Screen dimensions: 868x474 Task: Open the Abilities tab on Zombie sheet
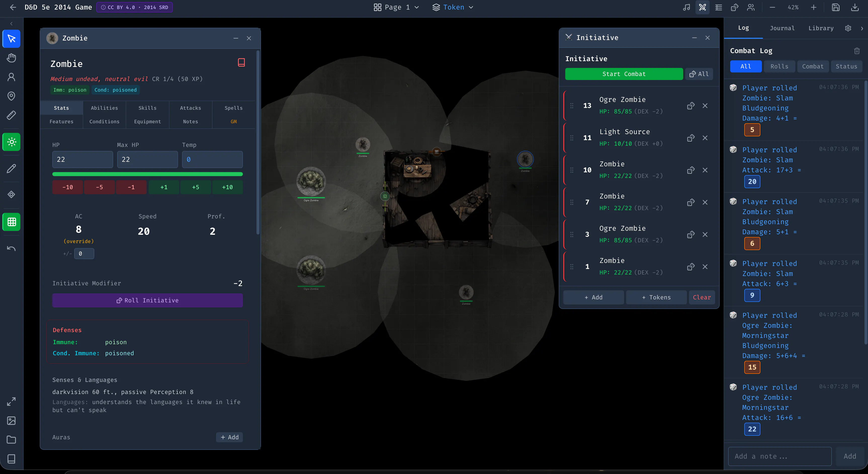pos(104,108)
